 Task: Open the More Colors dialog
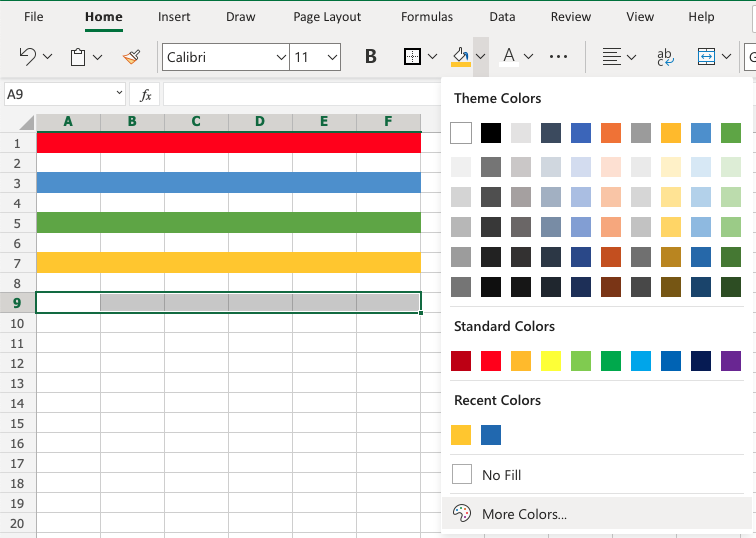523,514
